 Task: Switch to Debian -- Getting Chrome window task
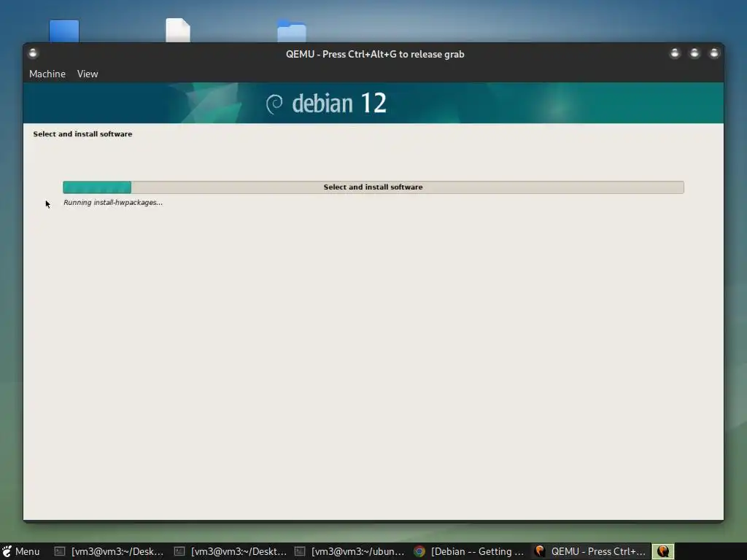coord(469,551)
